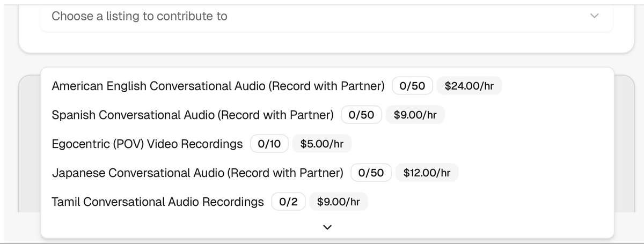Select Spanish Conversational Audio listing
644x244 pixels.
[x=327, y=115]
